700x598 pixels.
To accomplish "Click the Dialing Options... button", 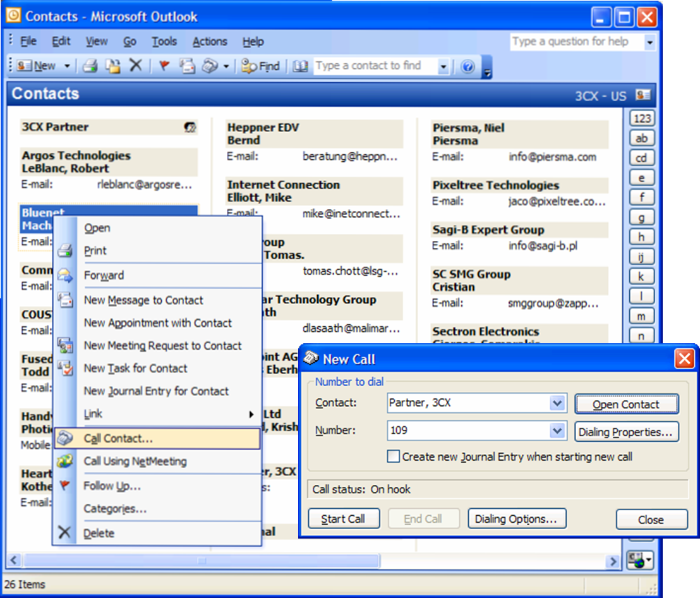I will click(517, 519).
